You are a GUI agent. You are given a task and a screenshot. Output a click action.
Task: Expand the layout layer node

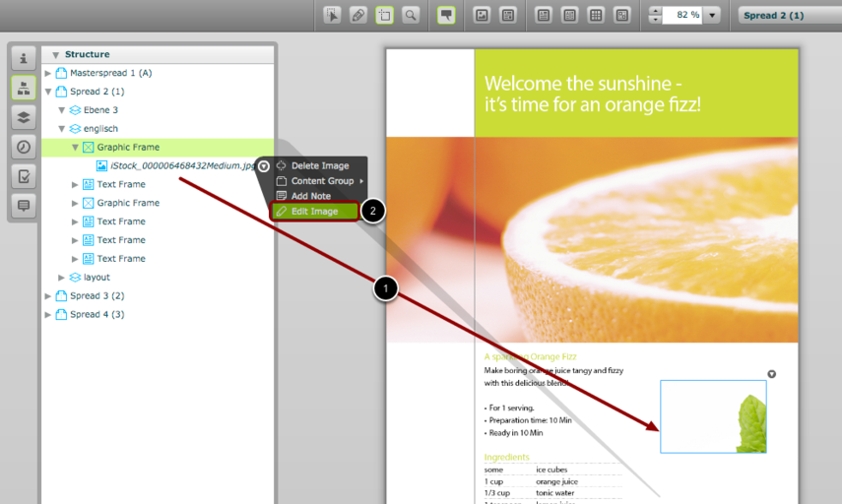[62, 278]
